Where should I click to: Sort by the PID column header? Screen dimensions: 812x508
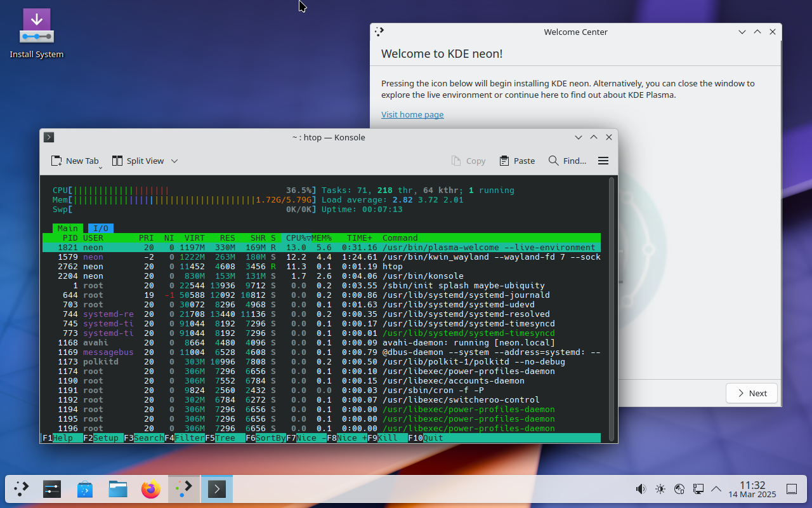point(70,237)
